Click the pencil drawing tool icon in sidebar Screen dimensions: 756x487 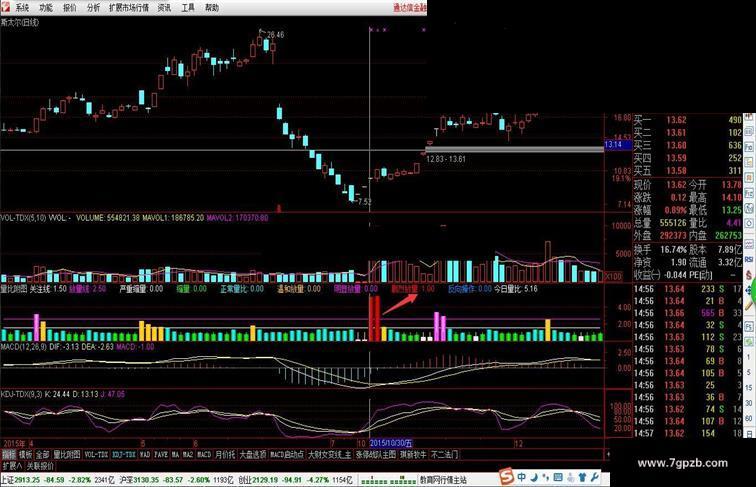[x=749, y=305]
